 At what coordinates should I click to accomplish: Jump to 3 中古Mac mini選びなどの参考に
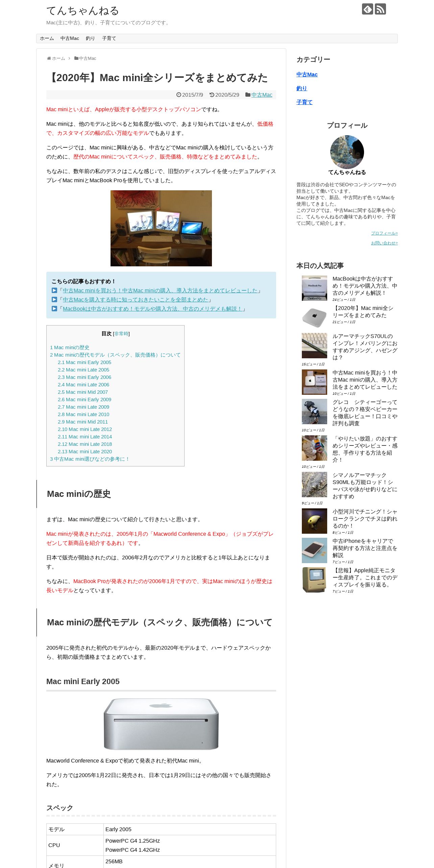(x=90, y=459)
